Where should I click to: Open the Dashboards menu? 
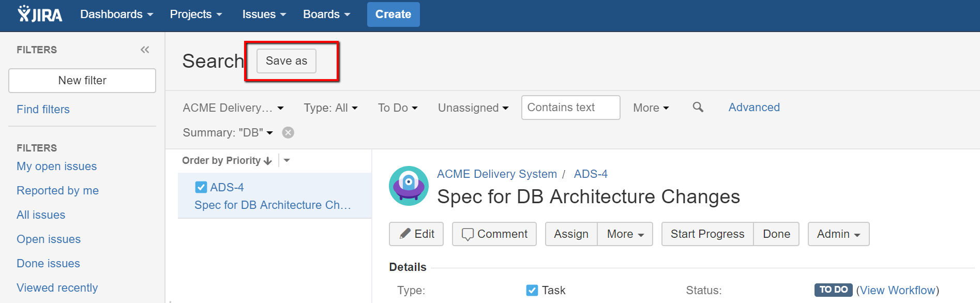click(x=116, y=14)
